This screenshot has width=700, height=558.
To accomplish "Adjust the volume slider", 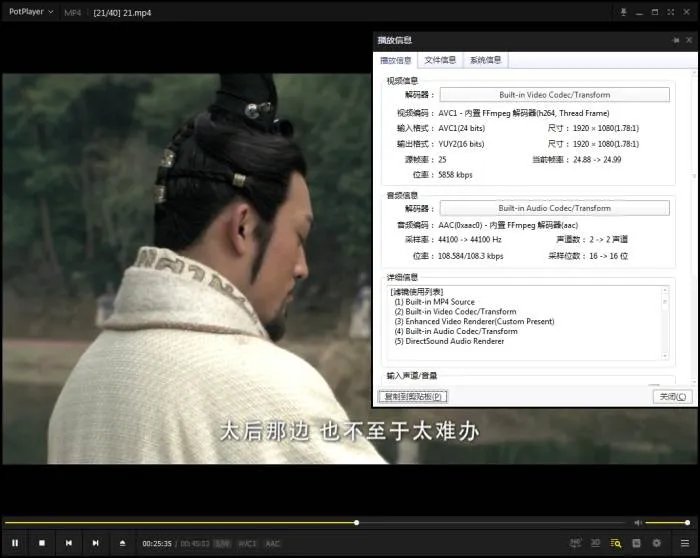I will pyautogui.click(x=667, y=523).
